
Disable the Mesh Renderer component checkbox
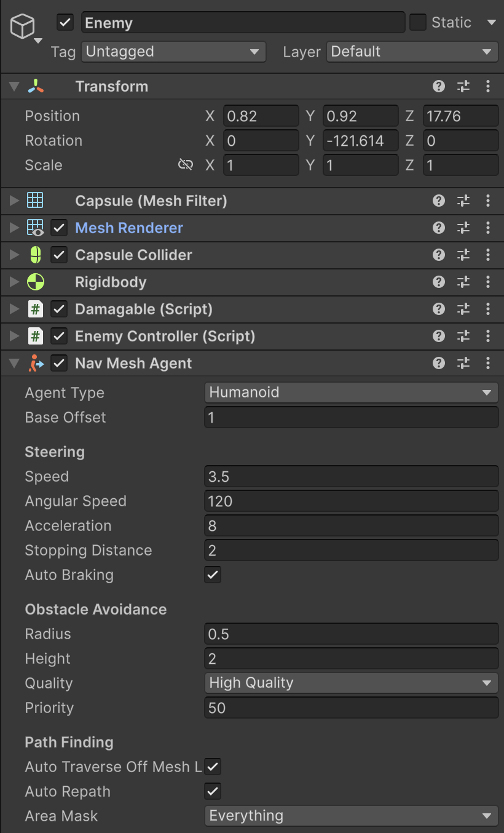pos(59,228)
